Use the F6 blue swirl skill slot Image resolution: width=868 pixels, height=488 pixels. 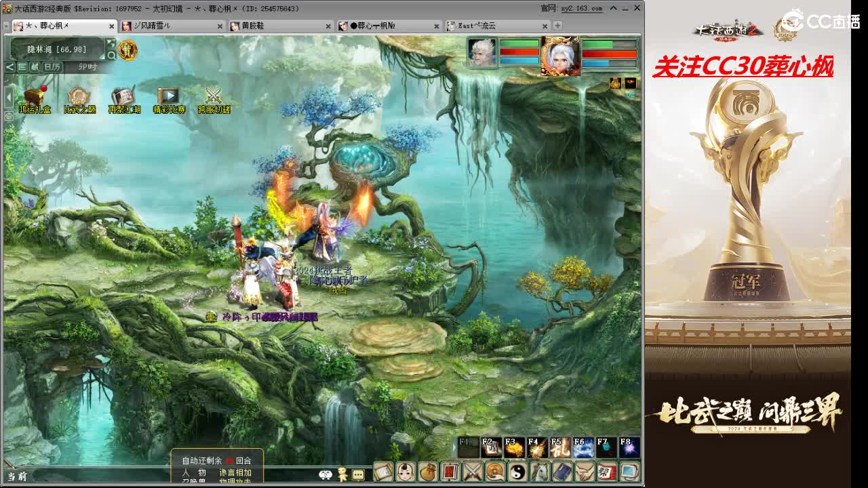(583, 447)
